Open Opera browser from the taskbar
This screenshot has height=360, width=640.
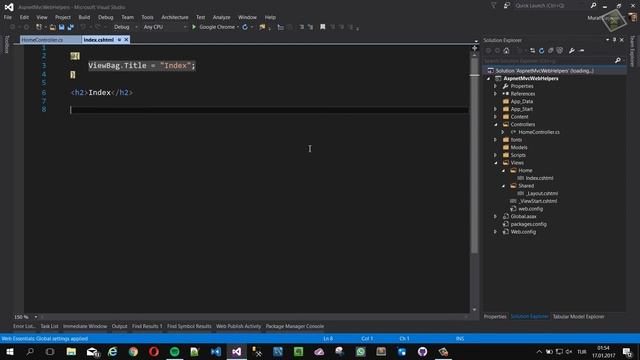click(x=154, y=351)
